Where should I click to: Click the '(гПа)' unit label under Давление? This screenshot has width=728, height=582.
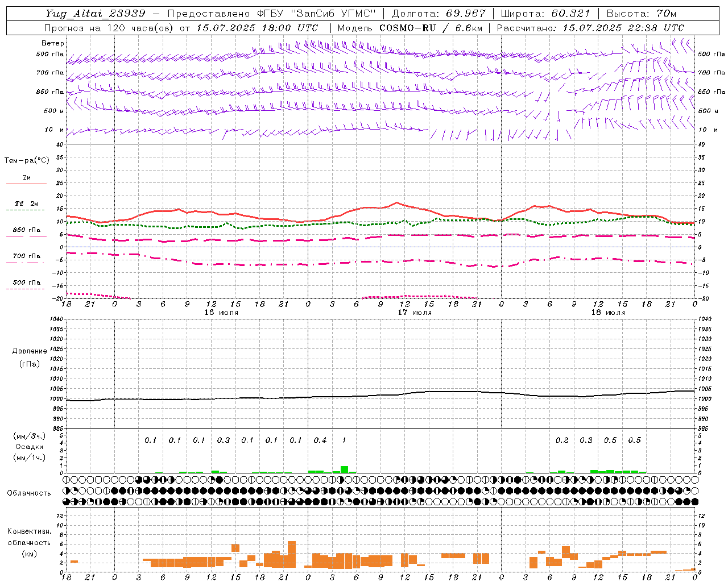30,364
